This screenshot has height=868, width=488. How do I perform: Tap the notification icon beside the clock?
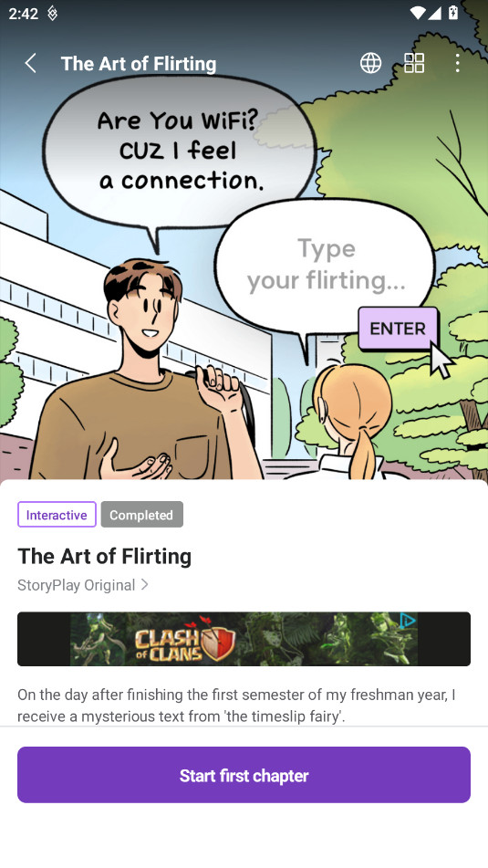pos(52,14)
